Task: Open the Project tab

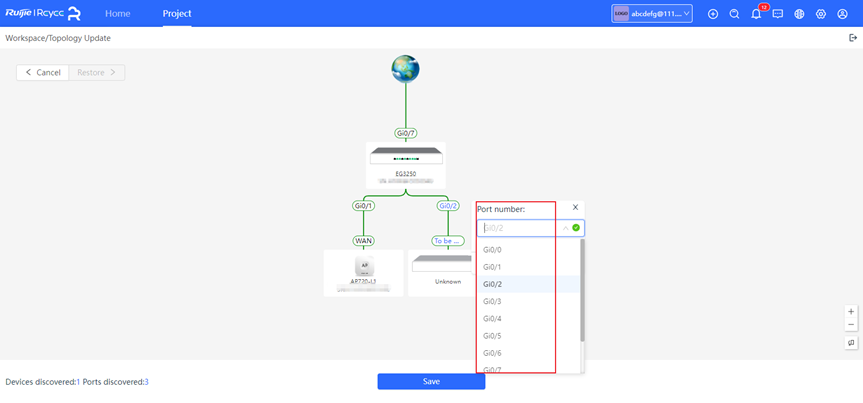Action: tap(177, 14)
